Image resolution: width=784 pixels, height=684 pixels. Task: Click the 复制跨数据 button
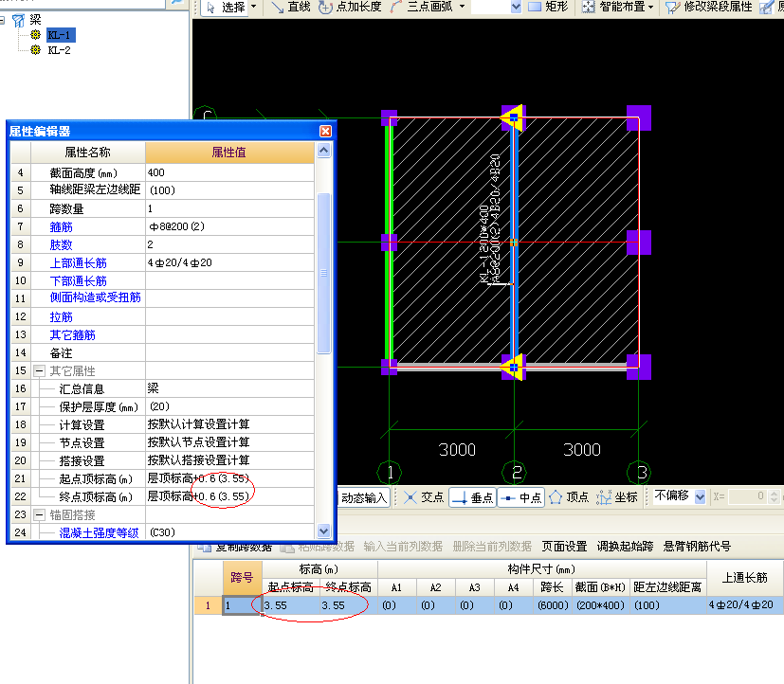coord(235,547)
